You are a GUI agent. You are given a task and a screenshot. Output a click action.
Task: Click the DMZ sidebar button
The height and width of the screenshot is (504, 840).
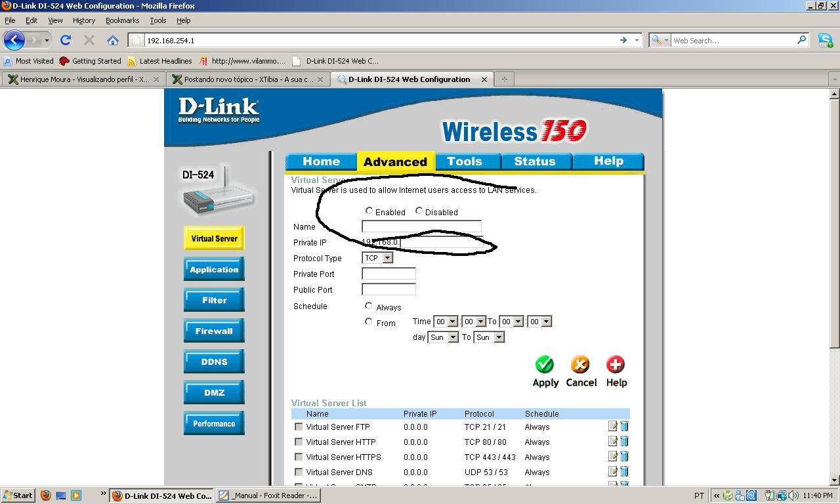click(214, 392)
